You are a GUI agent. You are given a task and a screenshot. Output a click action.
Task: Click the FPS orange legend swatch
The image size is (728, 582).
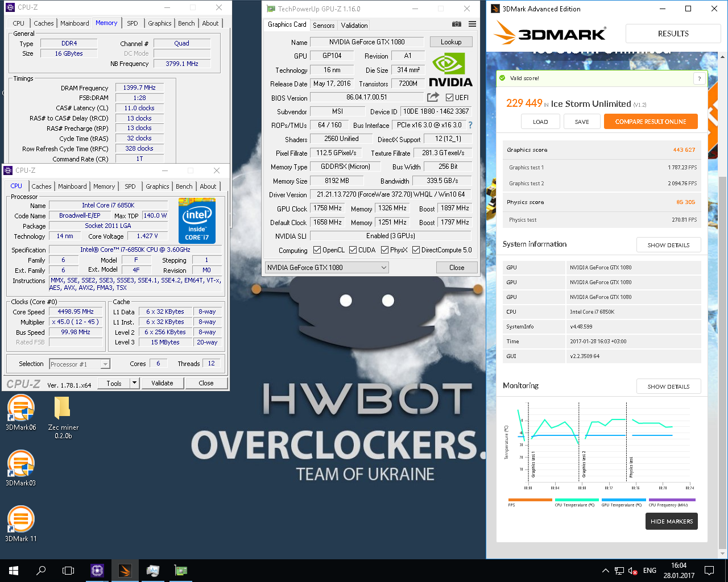click(530, 500)
